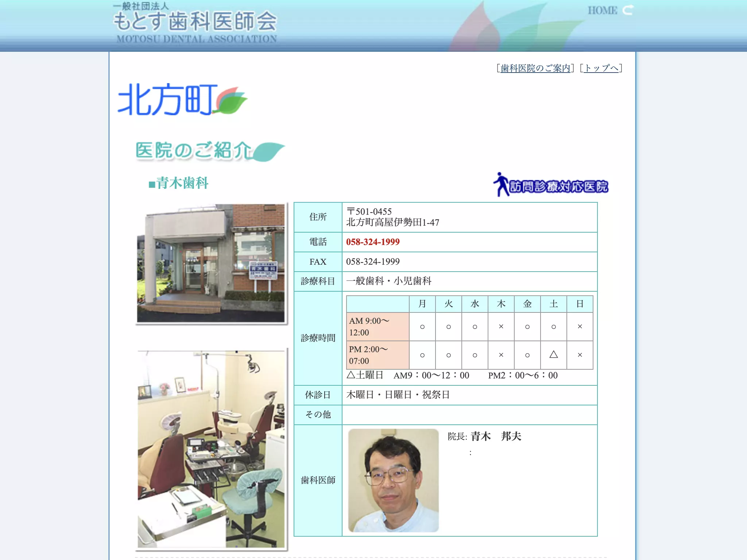This screenshot has height=560, width=747.
Task: Click the 日 column header
Action: click(580, 304)
